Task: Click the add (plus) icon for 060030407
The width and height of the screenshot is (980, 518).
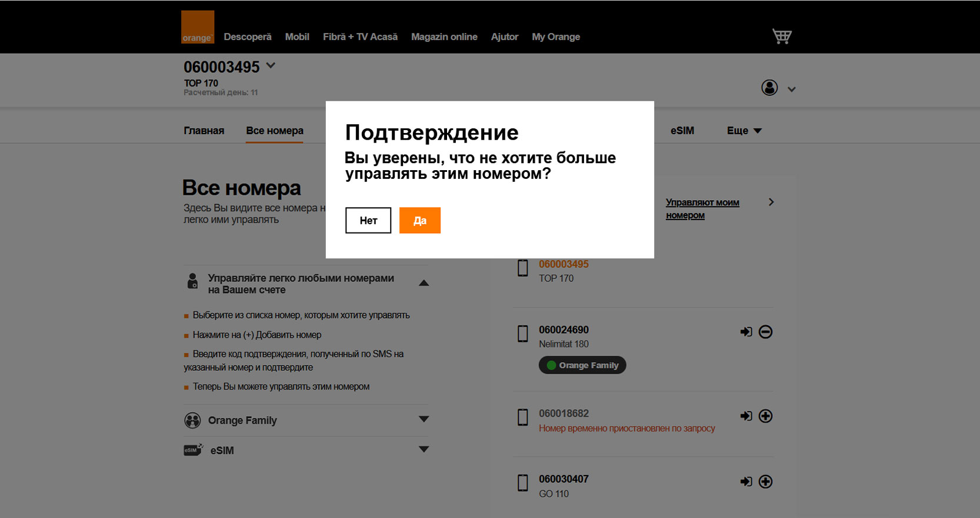Action: point(765,482)
